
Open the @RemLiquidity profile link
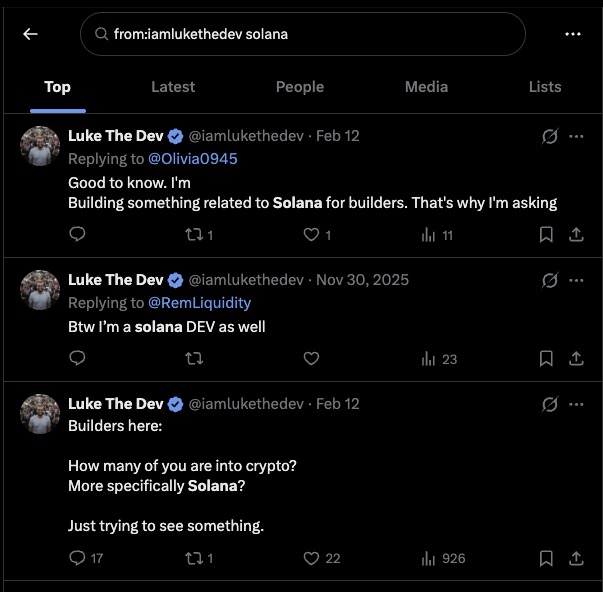[199, 302]
